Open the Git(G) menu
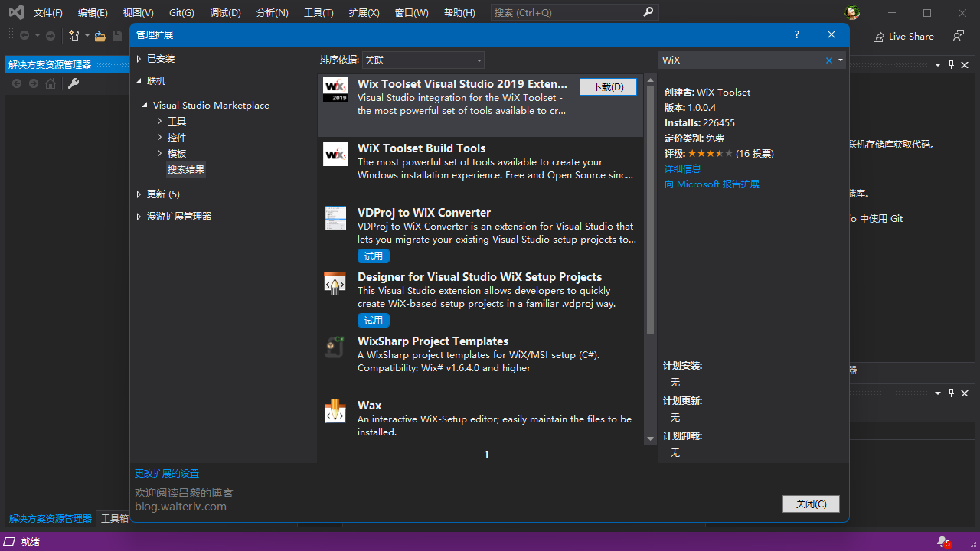 181,13
